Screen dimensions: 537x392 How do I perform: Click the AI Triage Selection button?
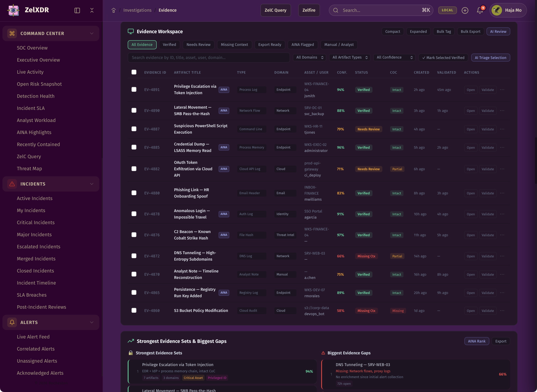tap(490, 58)
